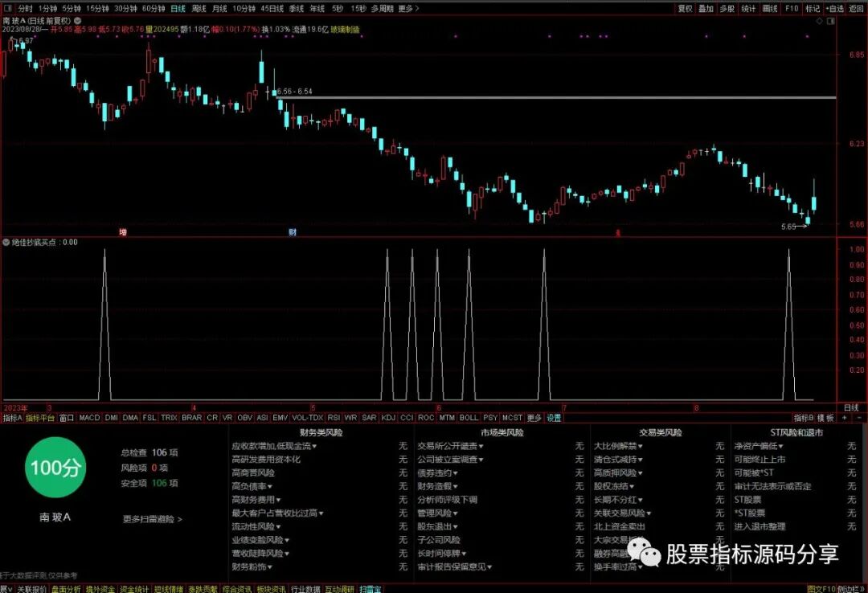Click 窗口 in indicator bar
868x593 pixels.
tap(67, 418)
